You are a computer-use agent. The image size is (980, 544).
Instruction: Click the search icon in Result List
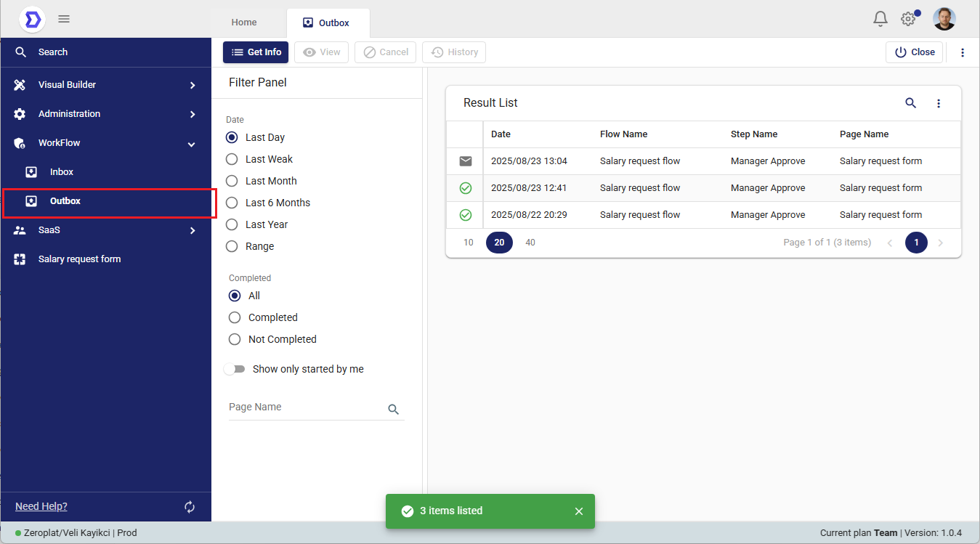click(910, 103)
